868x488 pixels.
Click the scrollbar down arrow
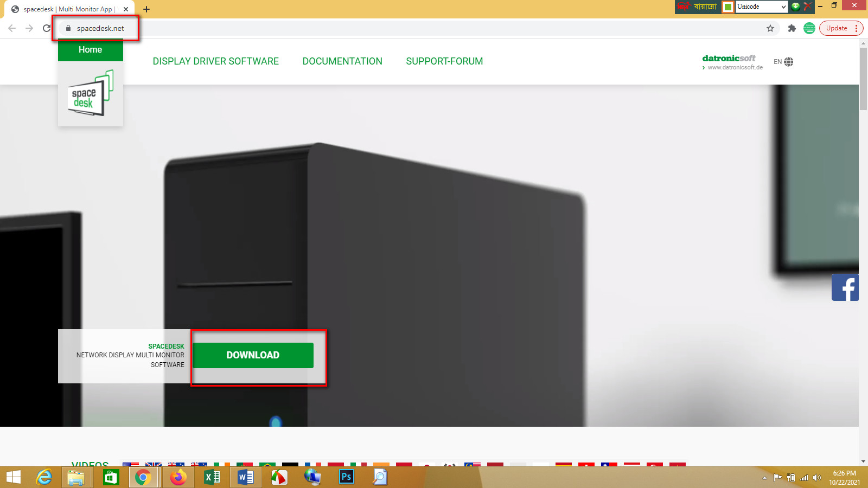click(x=863, y=461)
